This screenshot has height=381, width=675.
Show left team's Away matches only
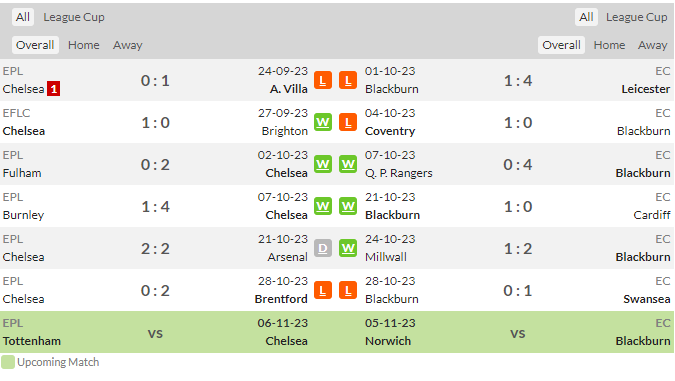127,45
